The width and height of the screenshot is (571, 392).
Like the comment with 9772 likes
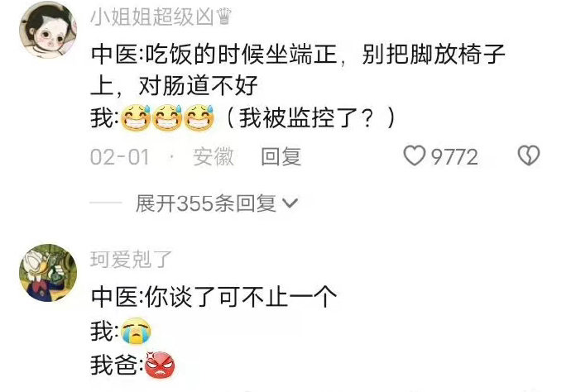(x=414, y=155)
